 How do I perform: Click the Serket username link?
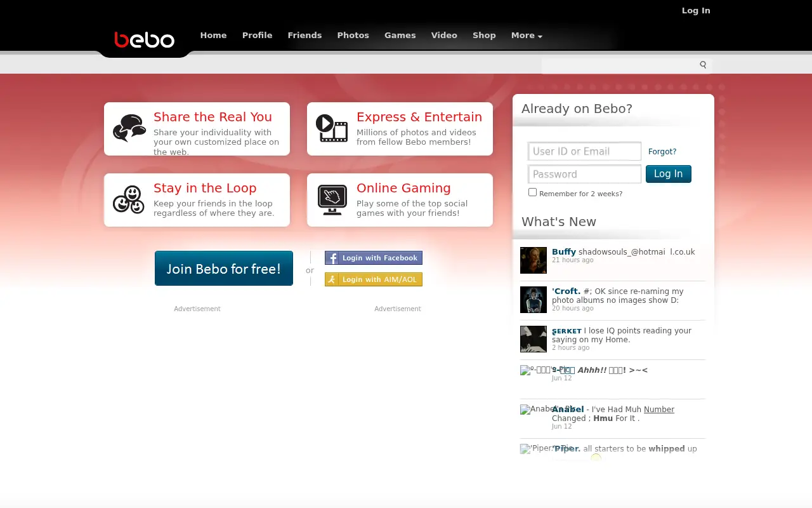[566, 331]
